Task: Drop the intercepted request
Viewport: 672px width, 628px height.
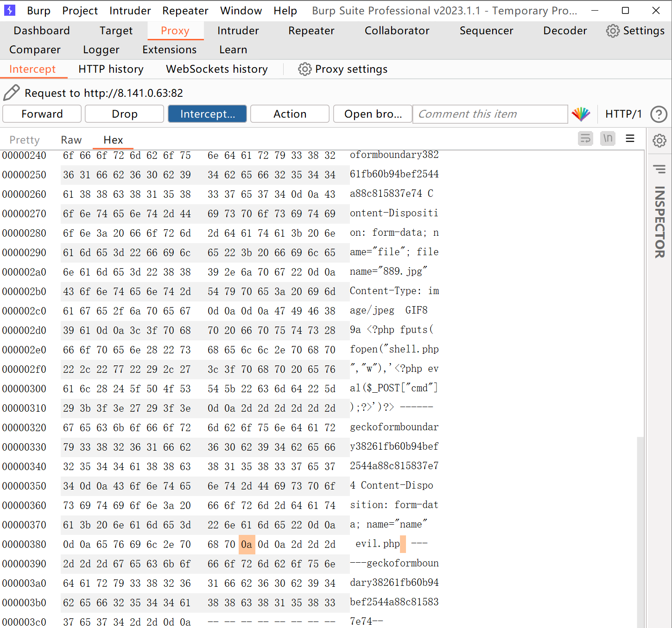Action: coord(124,114)
